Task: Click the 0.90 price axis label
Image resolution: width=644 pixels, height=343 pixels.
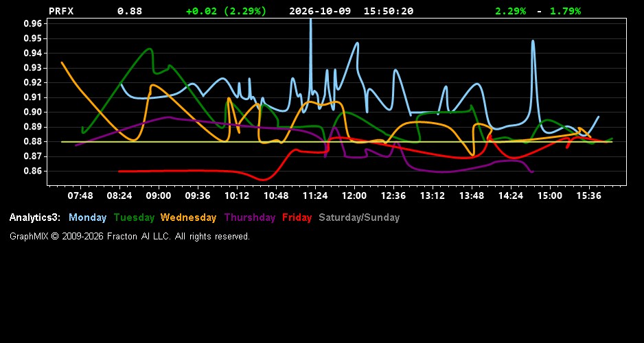Action: coord(33,112)
